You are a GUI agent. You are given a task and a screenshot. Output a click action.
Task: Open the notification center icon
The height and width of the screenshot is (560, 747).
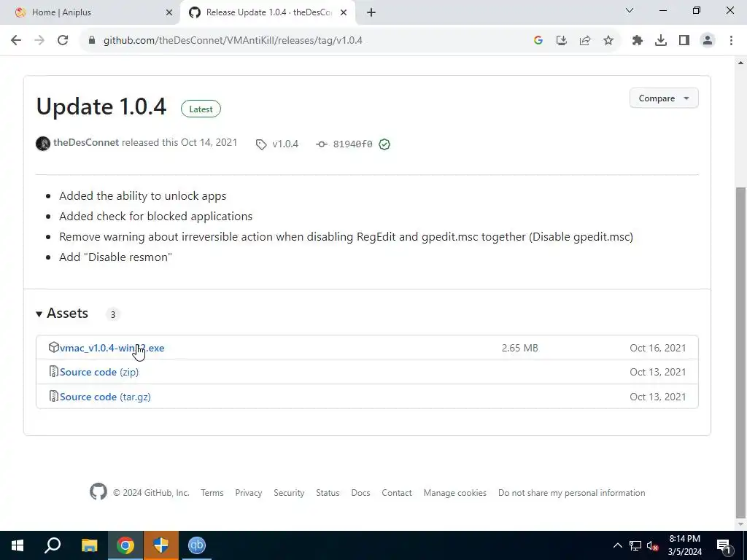pos(724,545)
